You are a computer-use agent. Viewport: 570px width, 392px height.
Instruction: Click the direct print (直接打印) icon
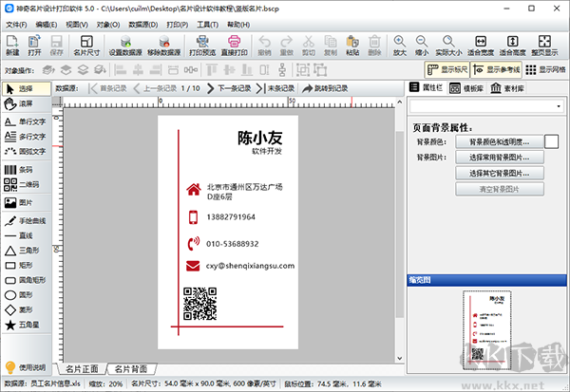[235, 46]
